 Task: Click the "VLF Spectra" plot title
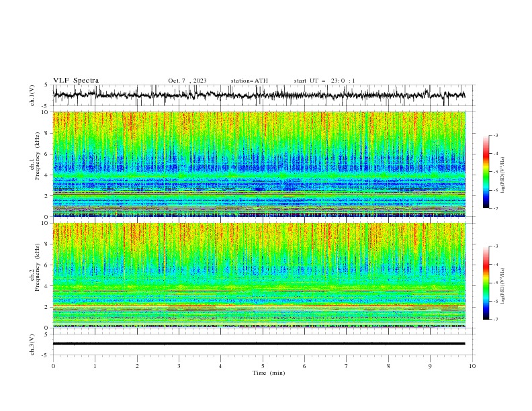tap(76, 81)
